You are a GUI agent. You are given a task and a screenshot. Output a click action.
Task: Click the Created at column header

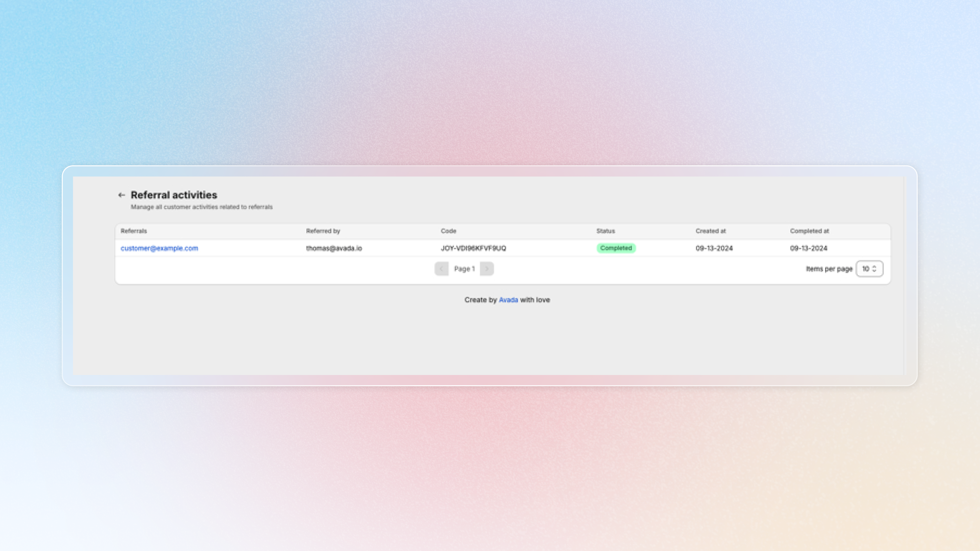[x=710, y=231]
